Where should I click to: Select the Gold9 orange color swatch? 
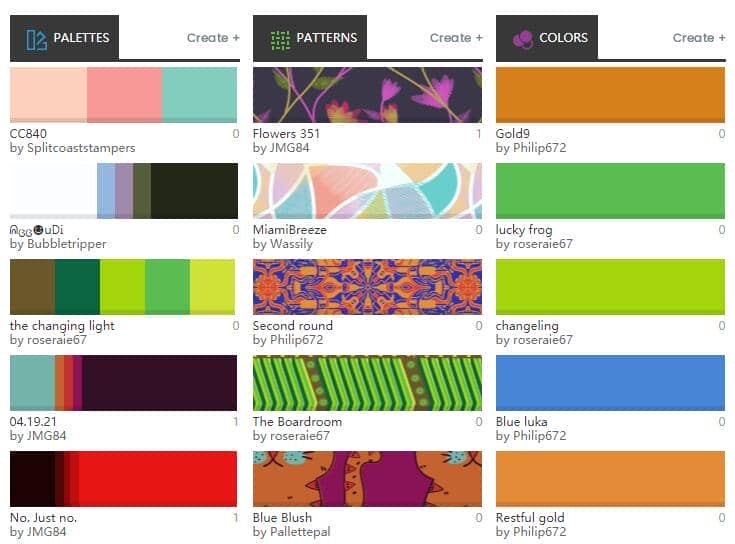click(x=610, y=95)
